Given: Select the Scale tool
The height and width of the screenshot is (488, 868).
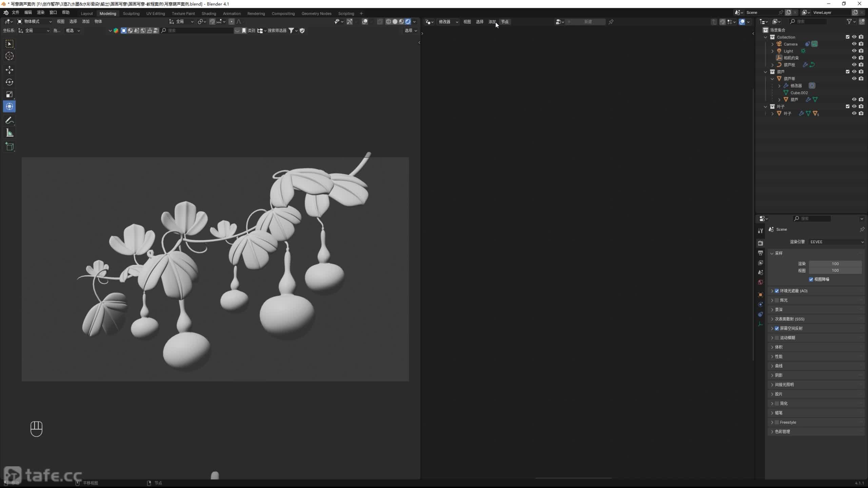Looking at the screenshot, I should tap(9, 94).
